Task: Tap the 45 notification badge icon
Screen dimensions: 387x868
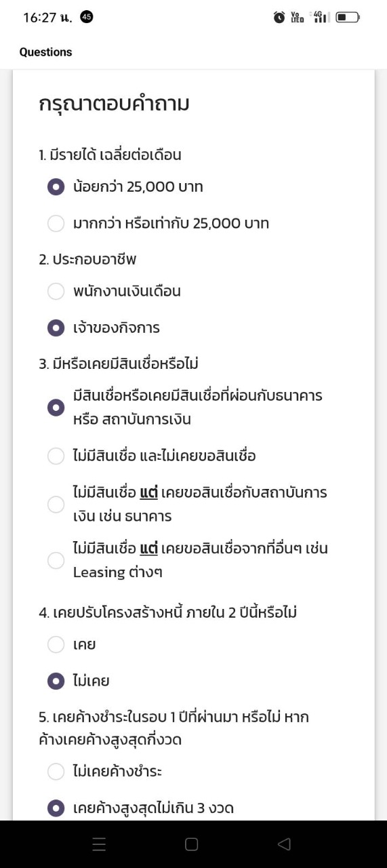Action: (87, 18)
